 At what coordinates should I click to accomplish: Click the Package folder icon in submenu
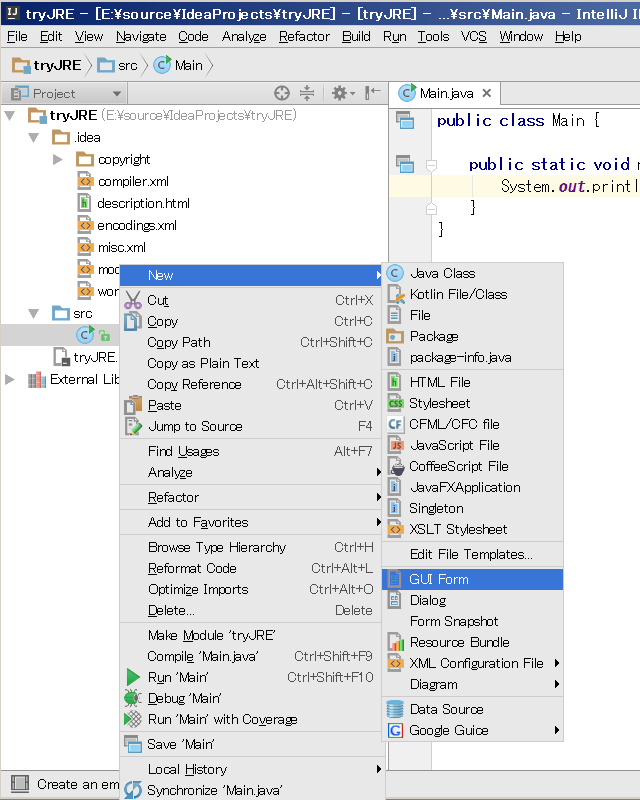pos(395,336)
